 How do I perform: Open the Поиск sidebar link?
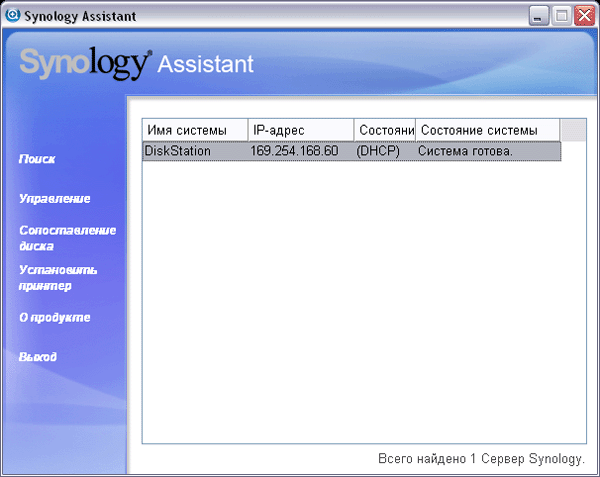coord(37,159)
